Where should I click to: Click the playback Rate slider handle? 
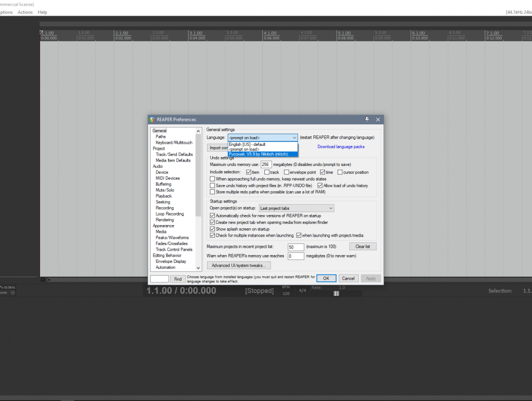click(336, 294)
